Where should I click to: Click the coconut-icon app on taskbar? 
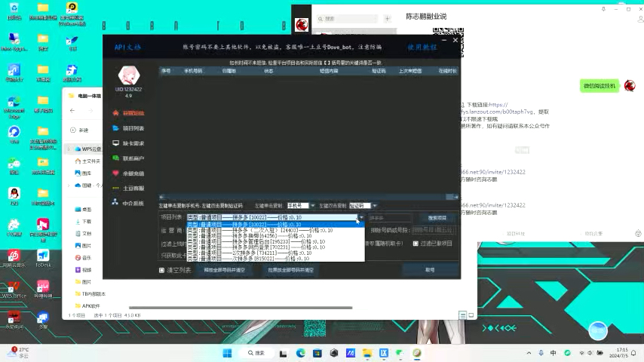click(x=417, y=353)
